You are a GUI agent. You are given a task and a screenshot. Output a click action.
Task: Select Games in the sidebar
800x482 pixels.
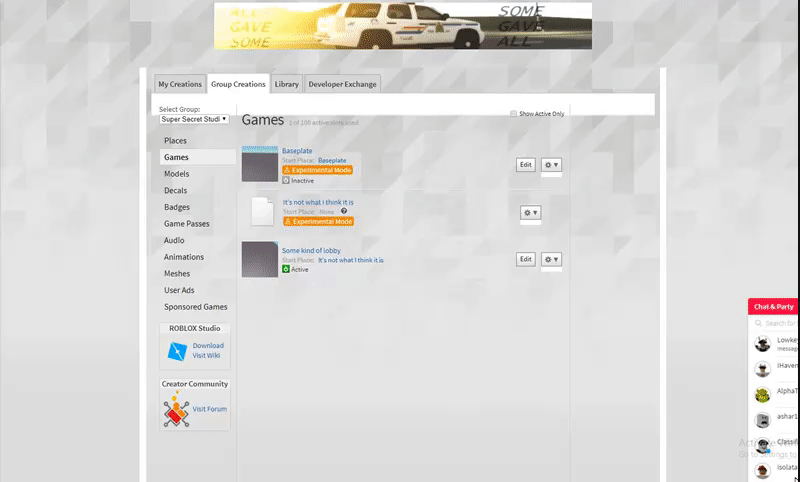[x=197, y=157]
